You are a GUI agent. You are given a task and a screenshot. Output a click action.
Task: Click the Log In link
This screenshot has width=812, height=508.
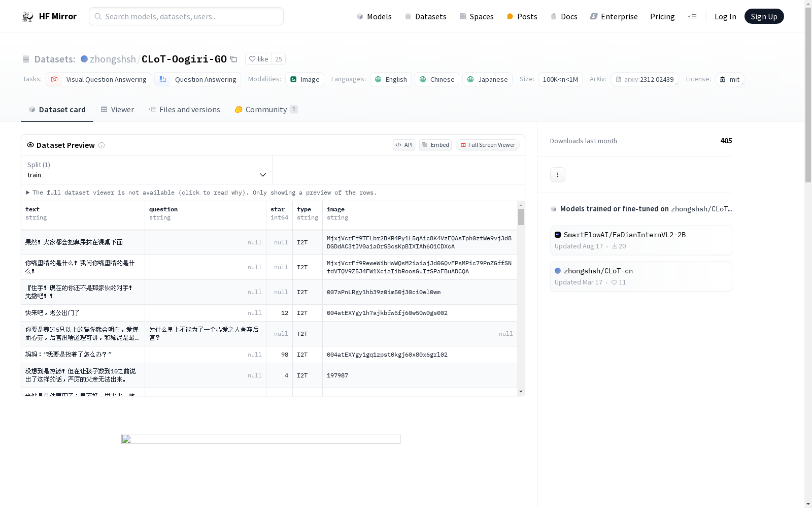[725, 16]
